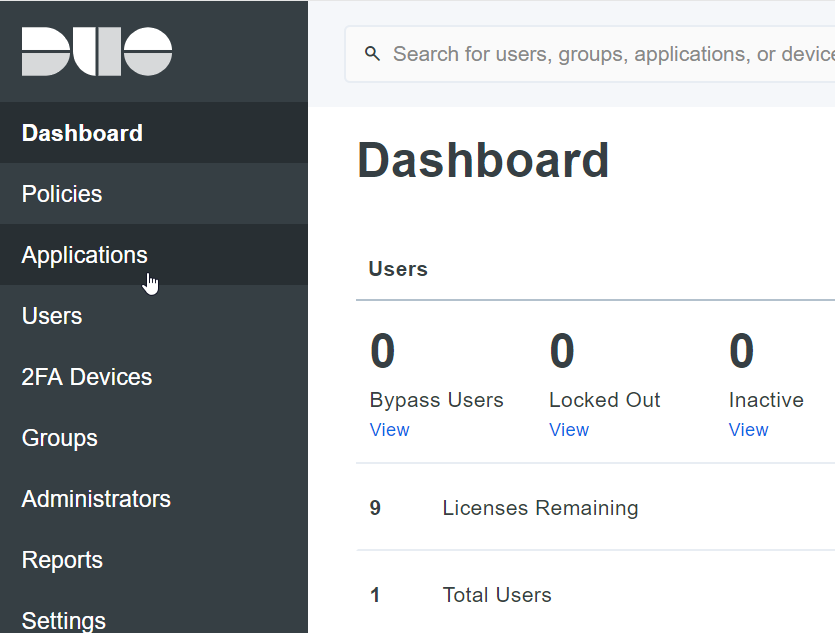Open Users from the left navigation
This screenshot has height=633, width=835.
tap(52, 316)
